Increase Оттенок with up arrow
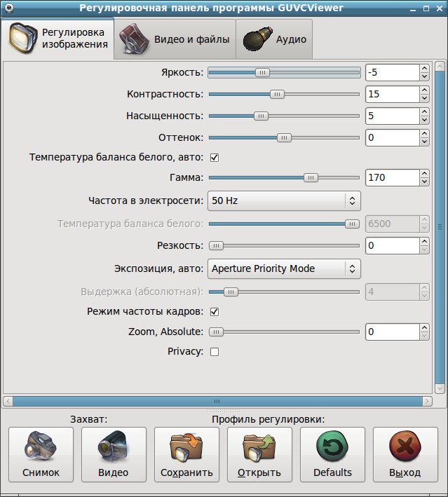The height and width of the screenshot is (497, 448). (425, 133)
